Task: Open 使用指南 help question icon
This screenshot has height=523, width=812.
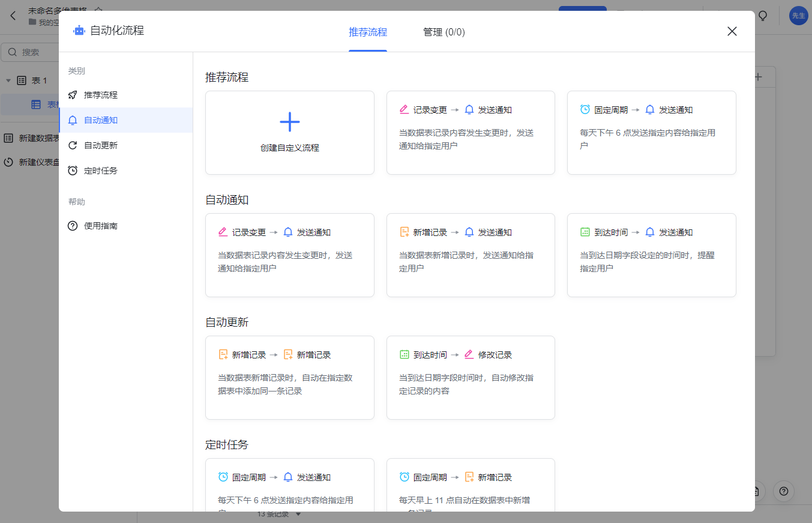Action: pyautogui.click(x=73, y=226)
